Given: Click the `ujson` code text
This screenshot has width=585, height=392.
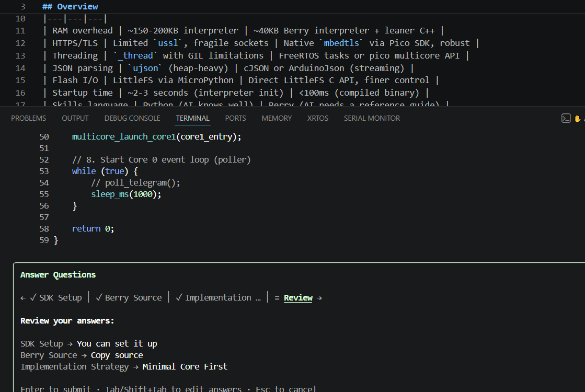Looking at the screenshot, I should tap(145, 68).
